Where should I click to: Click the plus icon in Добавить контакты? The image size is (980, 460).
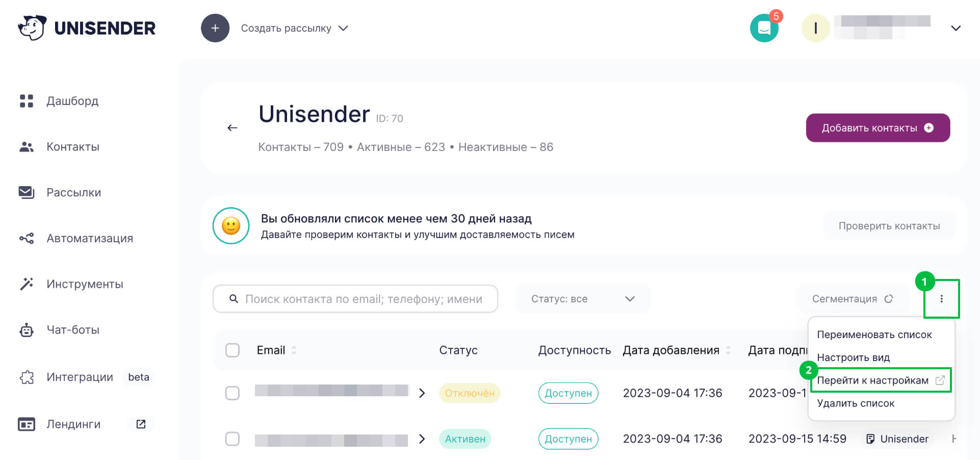(x=929, y=128)
